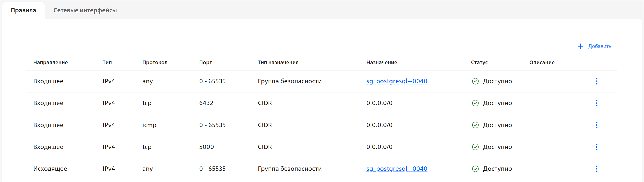Click status checkmark icon of 6432 rule
The height and width of the screenshot is (182, 644).
click(475, 103)
